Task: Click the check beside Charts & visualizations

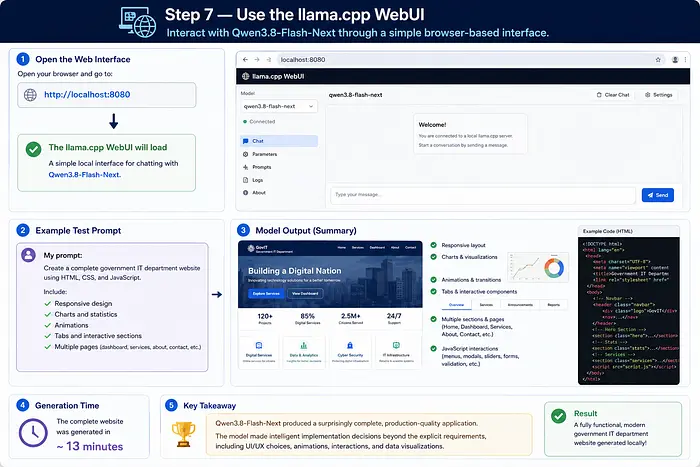Action: 433,257
